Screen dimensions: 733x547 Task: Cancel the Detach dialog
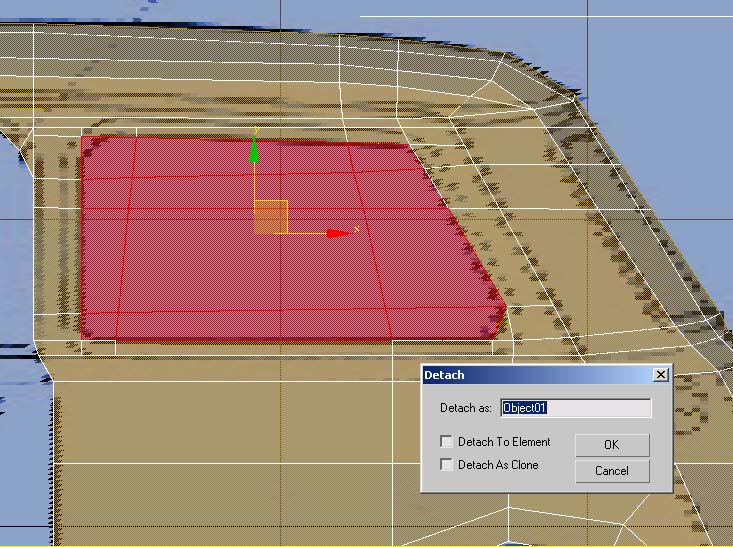click(x=612, y=471)
